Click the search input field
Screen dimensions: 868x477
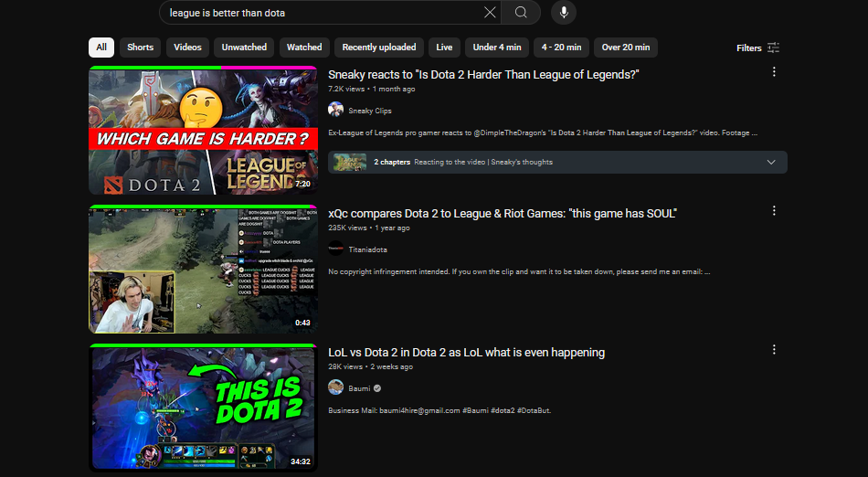click(320, 13)
